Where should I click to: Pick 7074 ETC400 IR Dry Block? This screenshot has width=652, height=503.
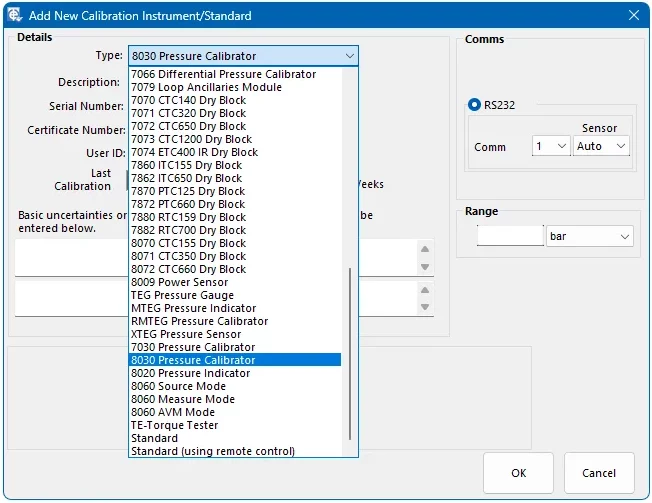[194, 152]
